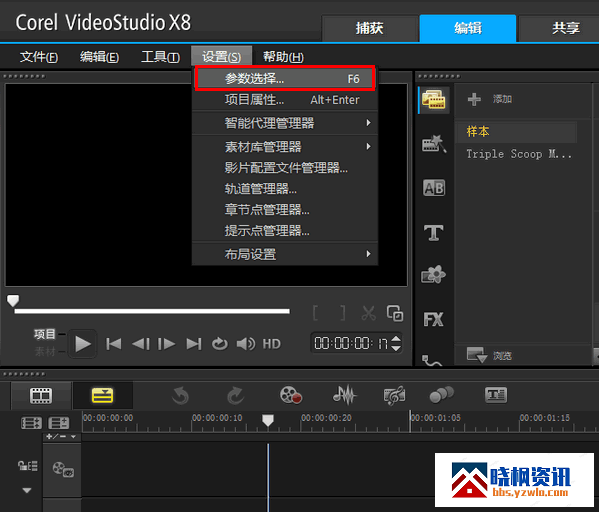Image resolution: width=599 pixels, height=512 pixels.
Task: Click the preview scrubber handle
Action: [x=13, y=300]
